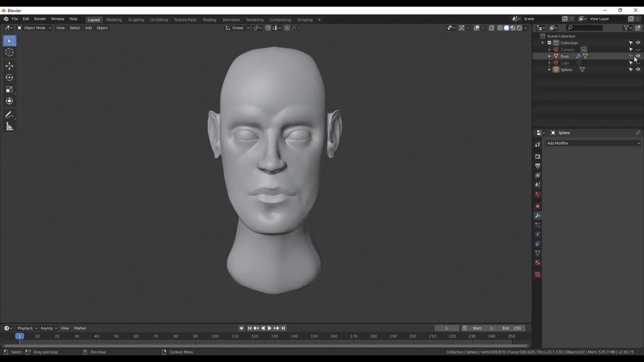Click the Outliner search field

point(584,28)
